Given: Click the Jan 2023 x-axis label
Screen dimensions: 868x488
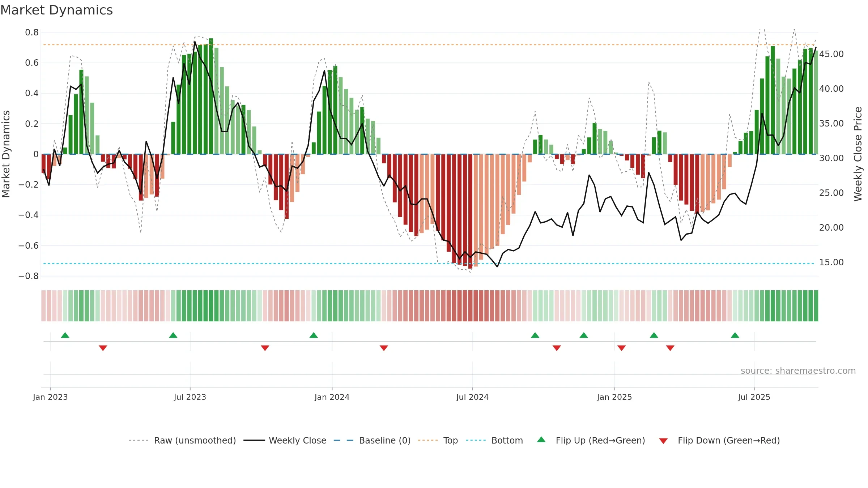Looking at the screenshot, I should pos(50,397).
